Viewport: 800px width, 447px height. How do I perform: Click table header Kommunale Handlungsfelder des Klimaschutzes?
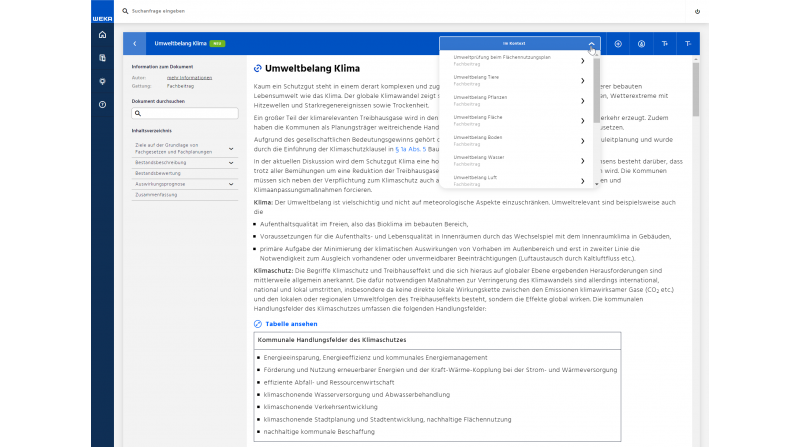pos(332,340)
